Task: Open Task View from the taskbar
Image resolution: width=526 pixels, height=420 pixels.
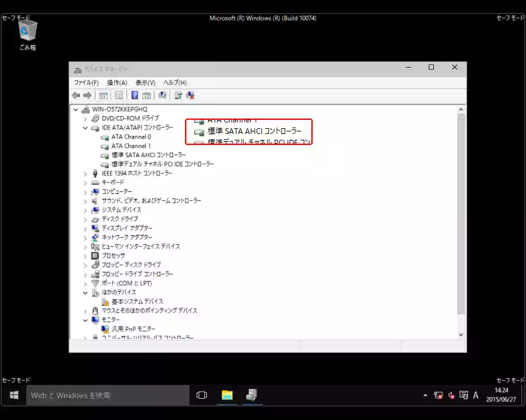Action: coord(202,395)
